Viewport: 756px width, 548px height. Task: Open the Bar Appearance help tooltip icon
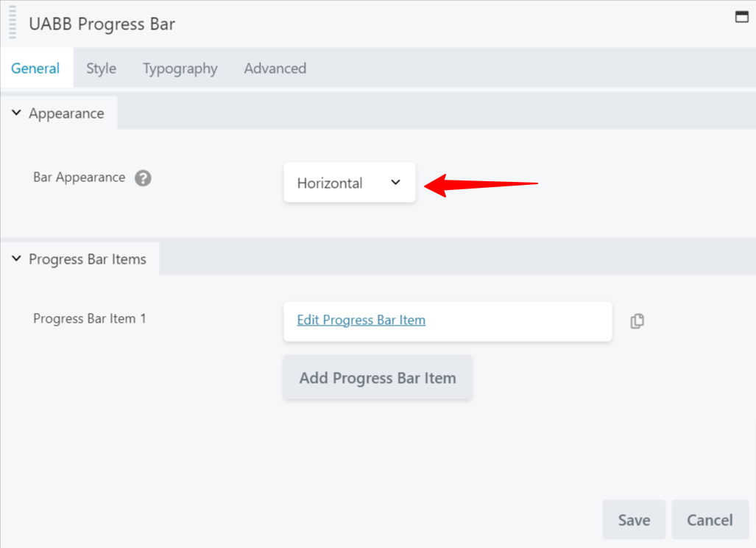[143, 178]
